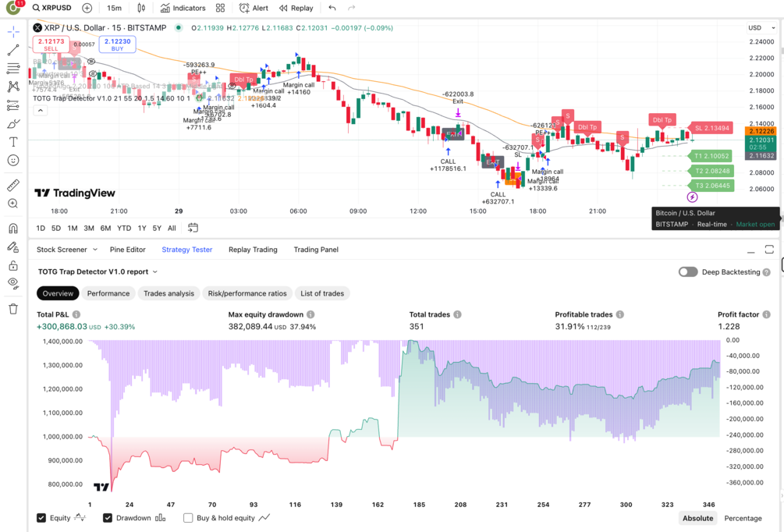The width and height of the screenshot is (784, 532).
Task: Create an Alert
Action: coord(254,8)
